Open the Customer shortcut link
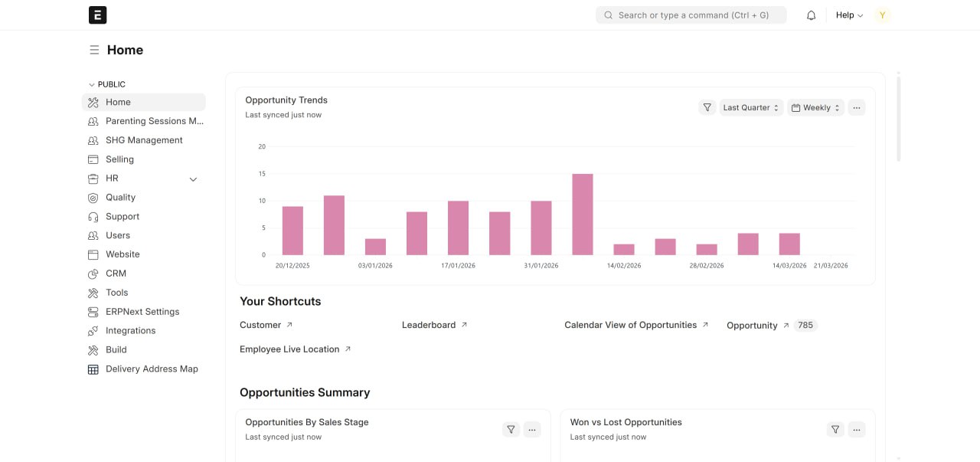The image size is (980, 462). point(260,325)
